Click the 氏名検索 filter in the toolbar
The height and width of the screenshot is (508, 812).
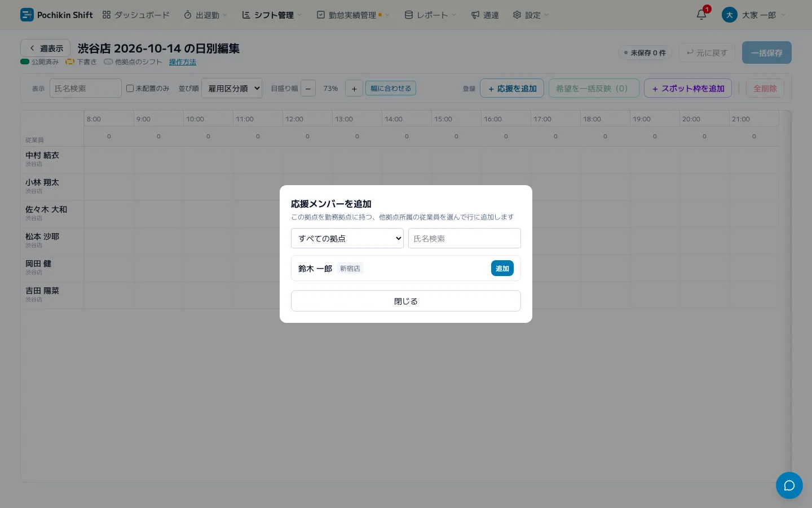(86, 88)
